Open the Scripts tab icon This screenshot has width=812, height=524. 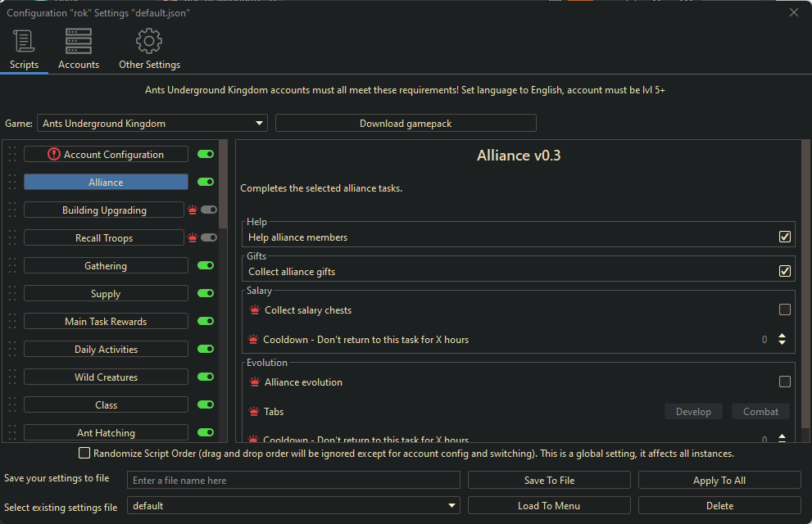(x=24, y=41)
